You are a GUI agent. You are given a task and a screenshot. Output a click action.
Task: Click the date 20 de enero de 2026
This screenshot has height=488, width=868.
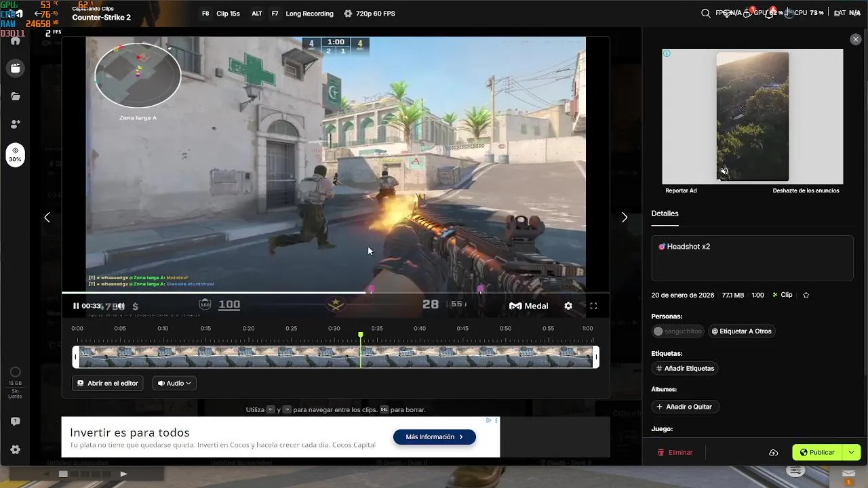click(x=683, y=296)
